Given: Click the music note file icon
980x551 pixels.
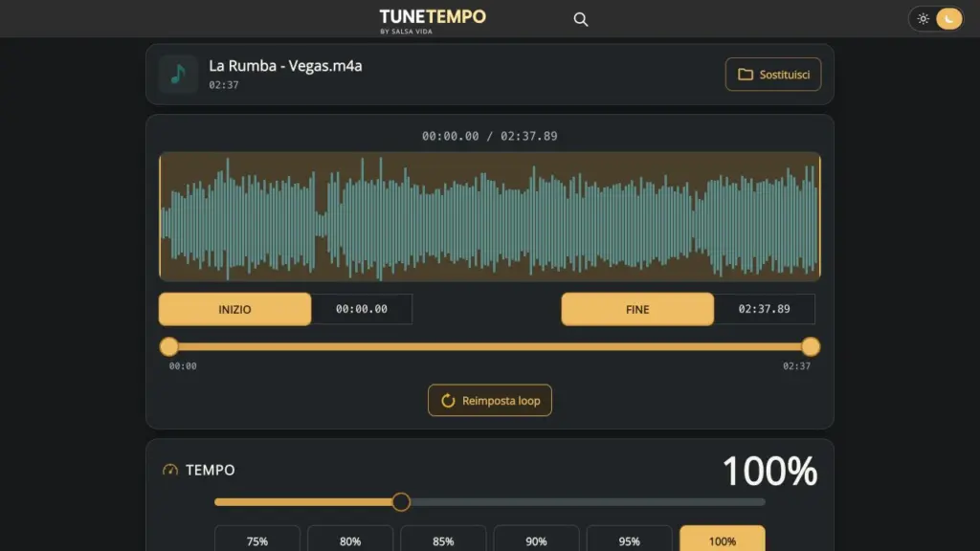Looking at the screenshot, I should pos(178,74).
